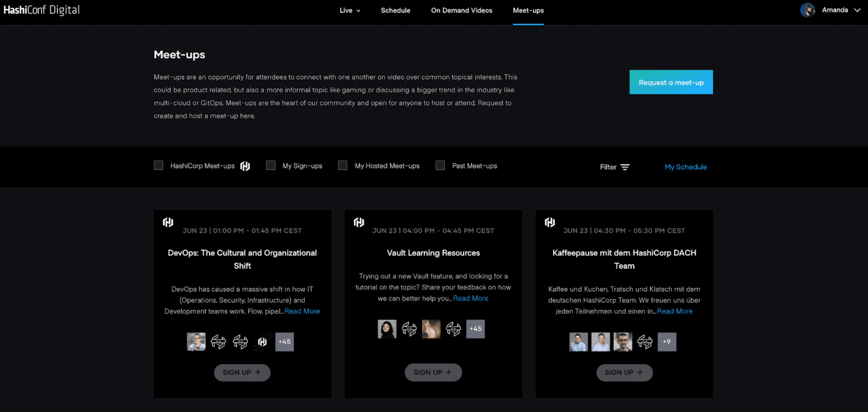Click Read More on the Kaffeepause description

coord(674,311)
